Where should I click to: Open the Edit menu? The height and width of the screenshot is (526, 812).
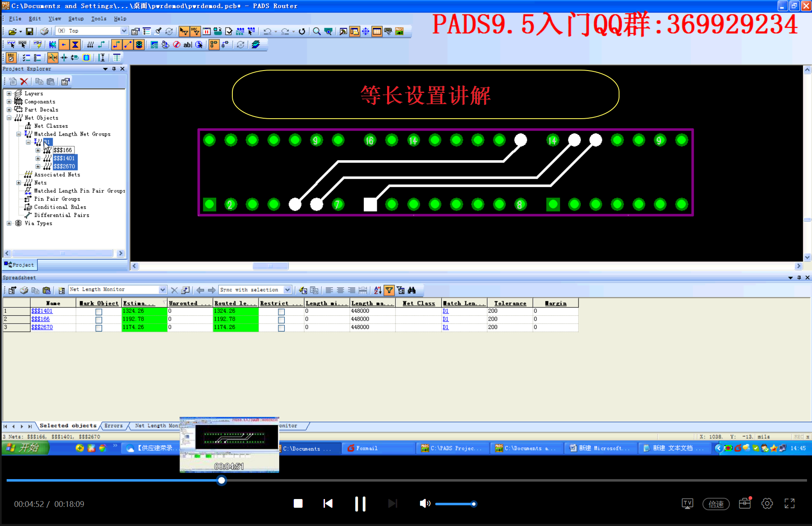coord(35,19)
